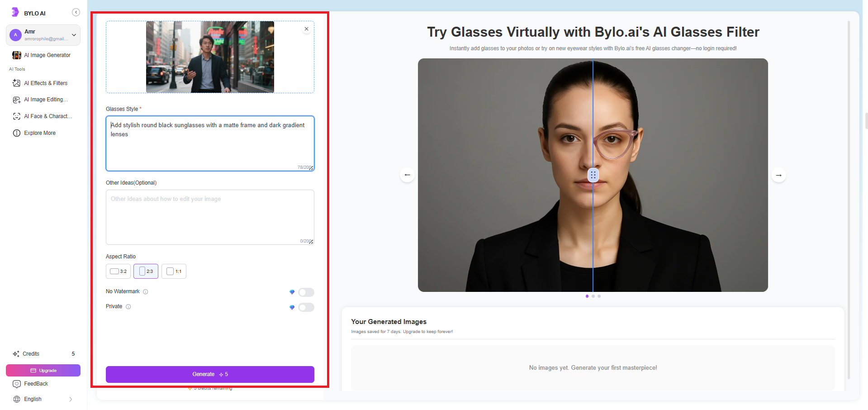Image resolution: width=868 pixels, height=410 pixels.
Task: Click the diamond icon beside Private toggle
Action: (x=292, y=308)
